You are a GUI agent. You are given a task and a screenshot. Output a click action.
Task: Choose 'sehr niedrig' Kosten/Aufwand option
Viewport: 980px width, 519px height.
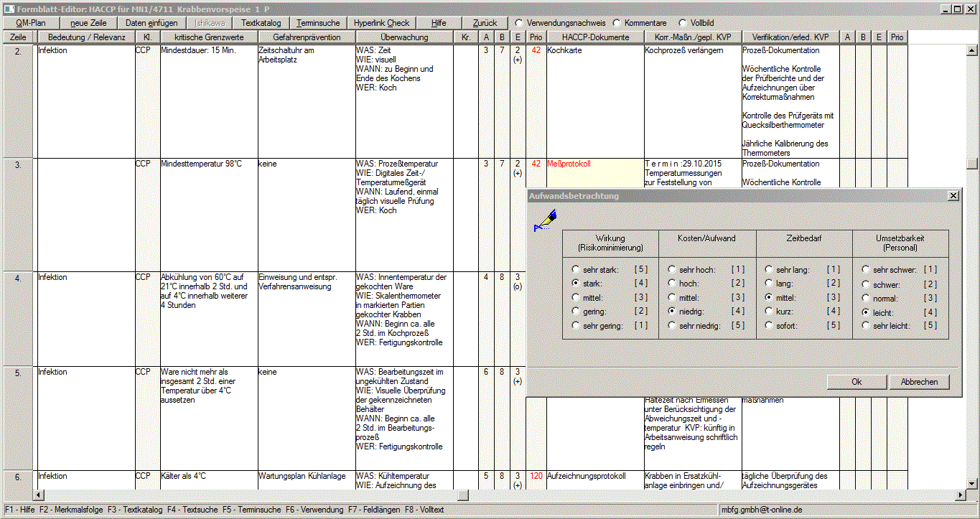[x=673, y=326]
